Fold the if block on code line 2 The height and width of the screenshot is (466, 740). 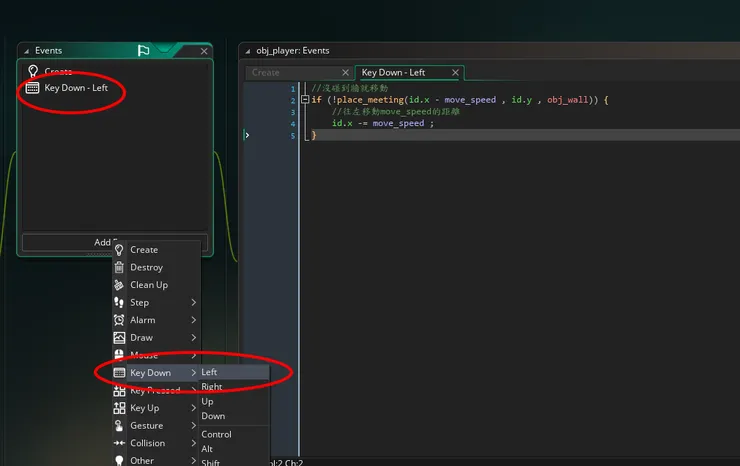[x=305, y=100]
